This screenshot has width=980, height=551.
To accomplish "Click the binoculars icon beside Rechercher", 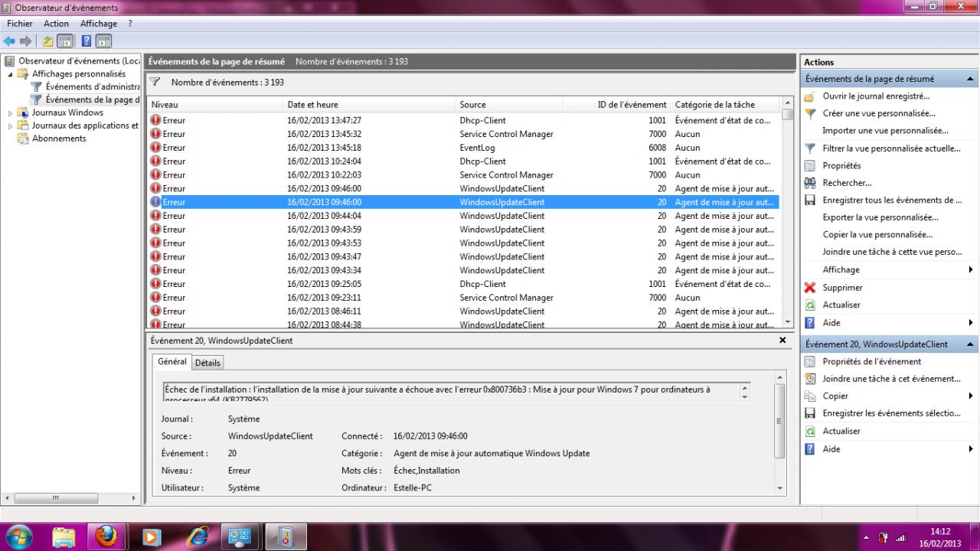I will click(809, 183).
